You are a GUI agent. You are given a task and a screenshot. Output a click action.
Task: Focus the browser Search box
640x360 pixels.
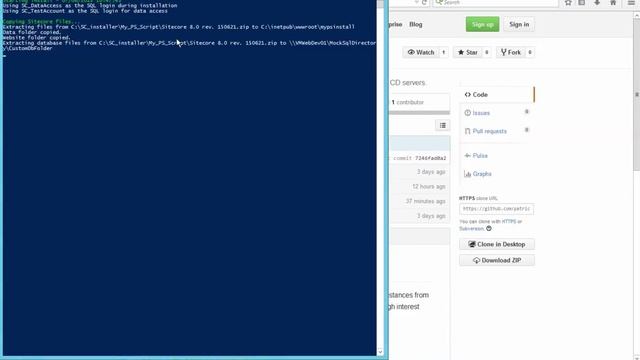pos(496,2)
